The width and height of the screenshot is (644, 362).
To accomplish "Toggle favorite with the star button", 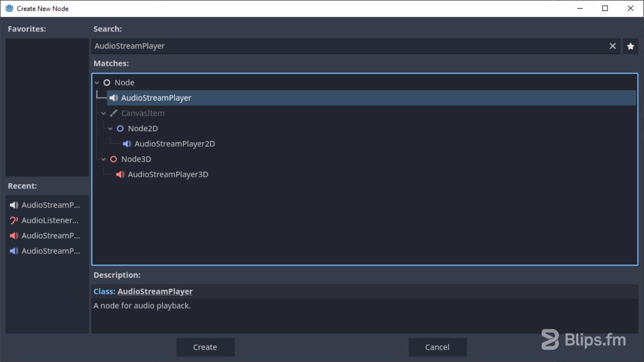I will coord(630,46).
